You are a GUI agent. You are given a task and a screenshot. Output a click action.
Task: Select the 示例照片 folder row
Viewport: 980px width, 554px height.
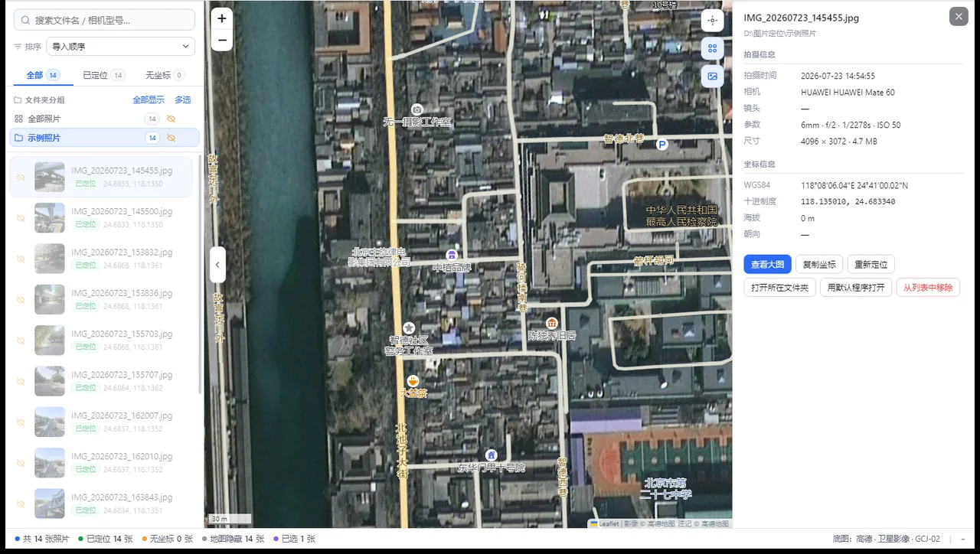104,138
